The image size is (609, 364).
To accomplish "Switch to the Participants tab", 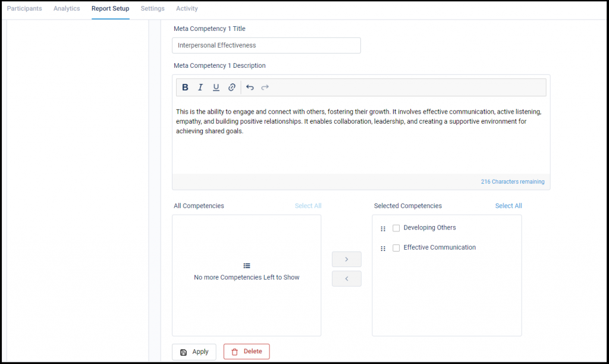I will 24,8.
